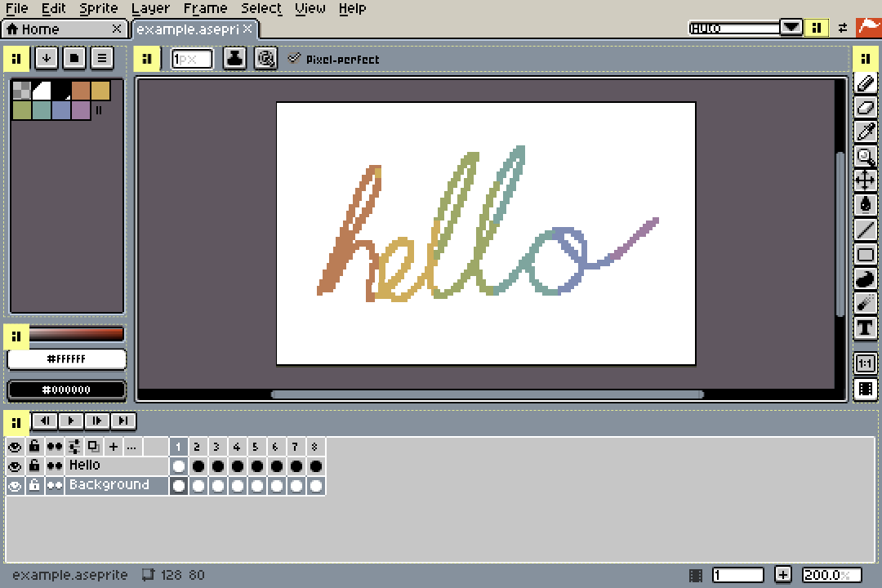Click the palette panel yellow dock handle
This screenshot has height=588, width=882.
pos(16,59)
